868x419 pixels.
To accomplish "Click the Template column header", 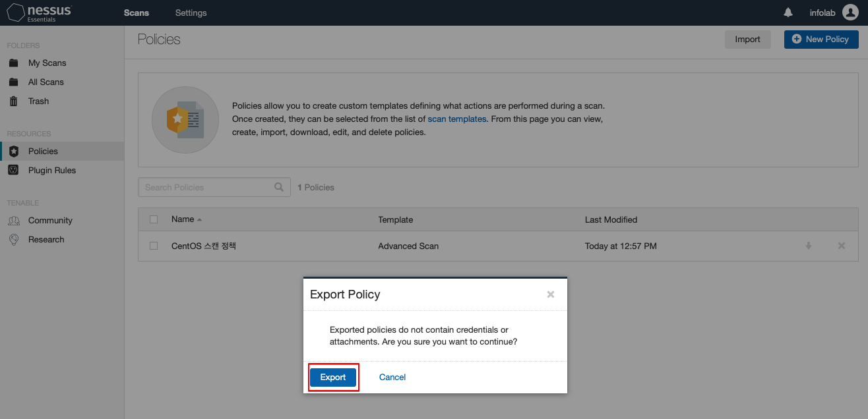I will coord(396,219).
